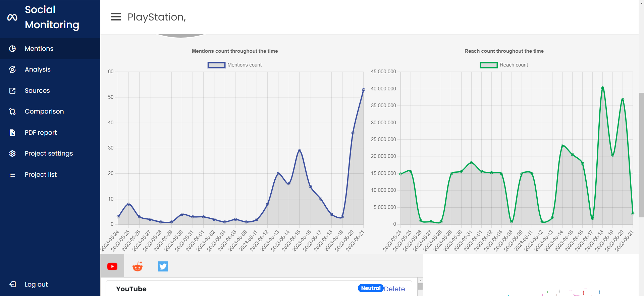Click the Log out link
Image resolution: width=644 pixels, height=296 pixels.
click(x=36, y=284)
